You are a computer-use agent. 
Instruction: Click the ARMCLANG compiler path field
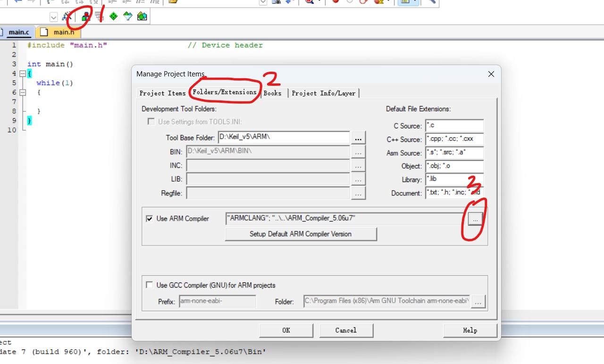[x=346, y=218]
